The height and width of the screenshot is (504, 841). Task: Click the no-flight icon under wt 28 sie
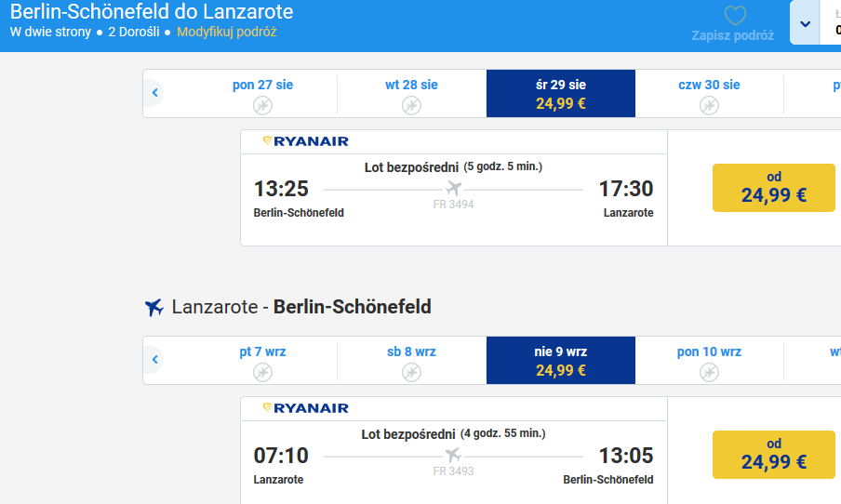(411, 105)
